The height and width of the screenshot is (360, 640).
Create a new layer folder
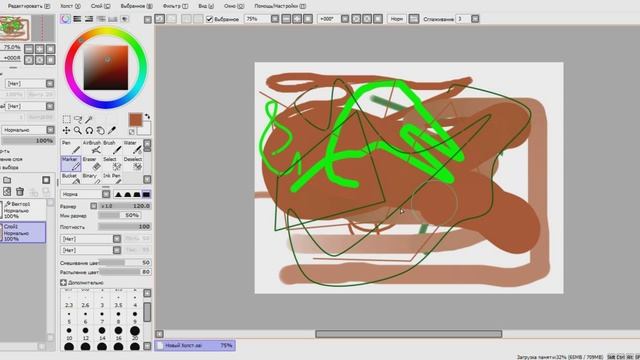click(x=7, y=180)
